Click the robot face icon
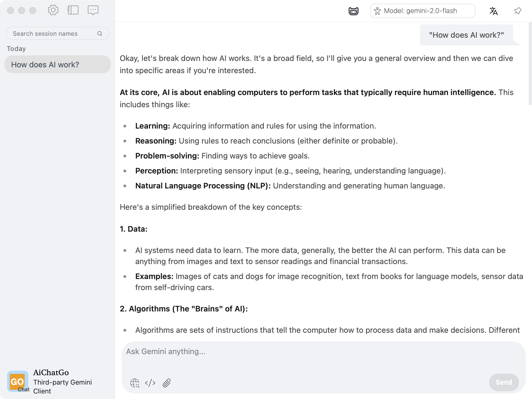 point(353,11)
